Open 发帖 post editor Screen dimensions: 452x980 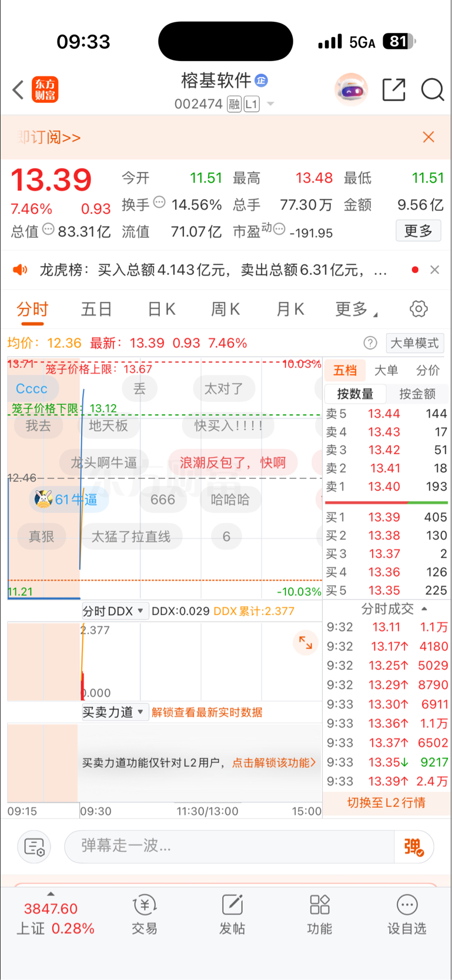[x=232, y=915]
